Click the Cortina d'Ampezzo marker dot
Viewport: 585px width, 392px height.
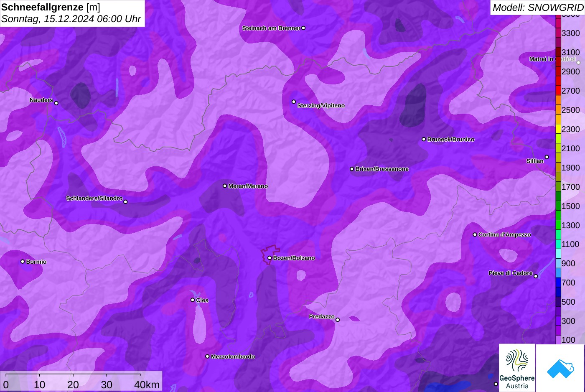pos(475,234)
